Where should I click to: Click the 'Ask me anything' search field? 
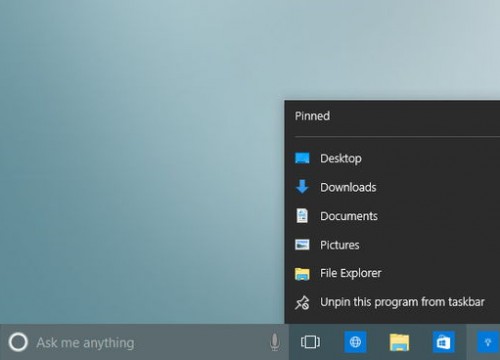click(144, 342)
